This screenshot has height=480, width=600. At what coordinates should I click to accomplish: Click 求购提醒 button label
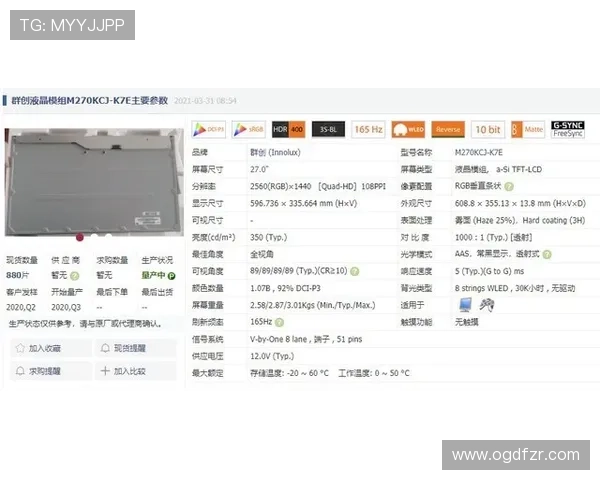coord(45,371)
